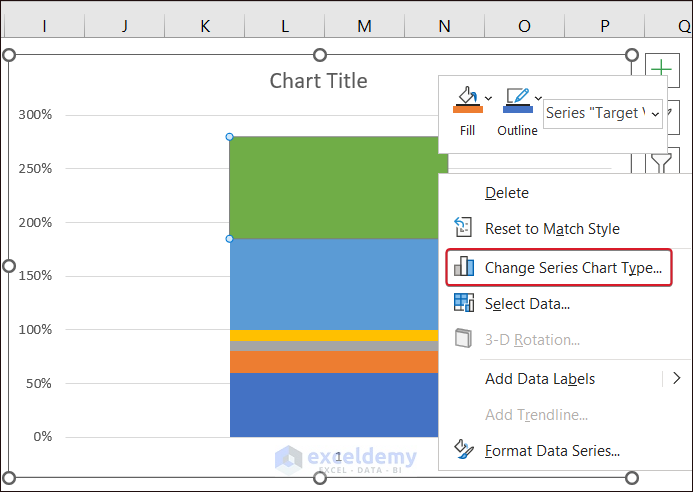This screenshot has height=492, width=693.
Task: Click the Chart Title text
Action: pos(318,81)
